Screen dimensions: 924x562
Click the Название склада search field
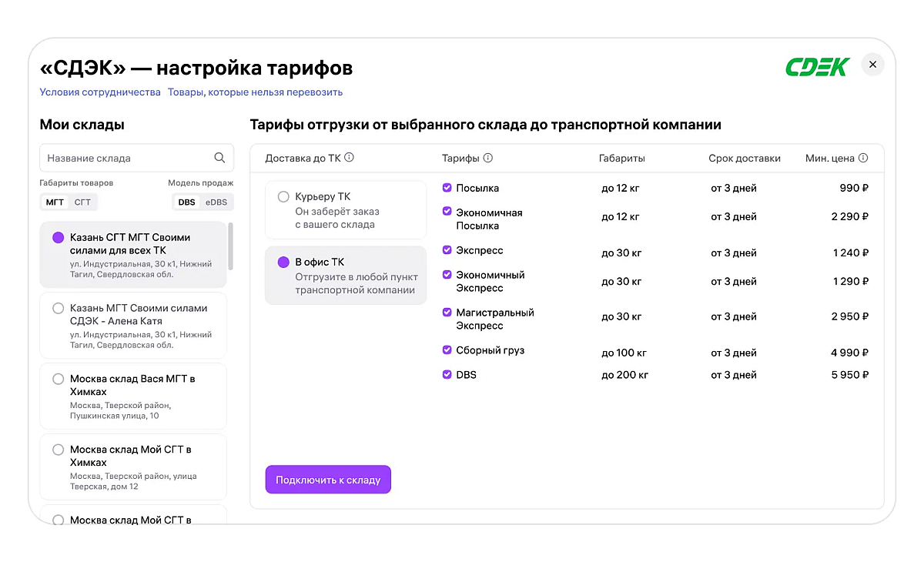[x=127, y=158]
